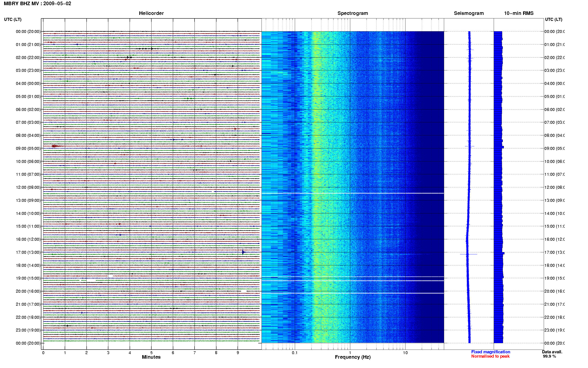
Task: Click frequency axis tick label "10"
Action: click(x=405, y=353)
